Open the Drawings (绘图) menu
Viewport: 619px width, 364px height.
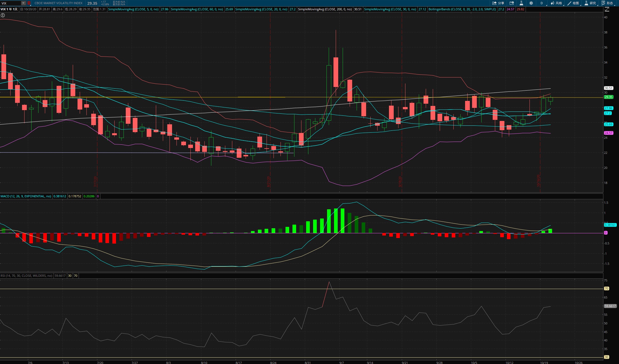[573, 3]
